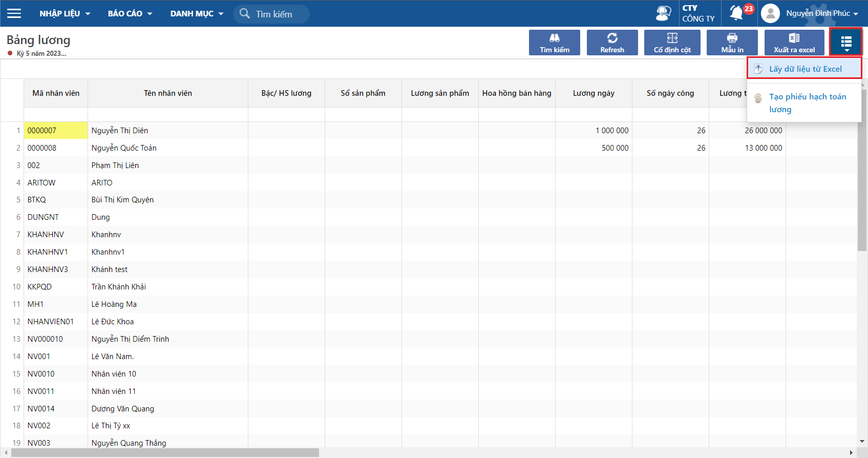Click the Mẫu in printer button
868x458 pixels.
pos(732,43)
